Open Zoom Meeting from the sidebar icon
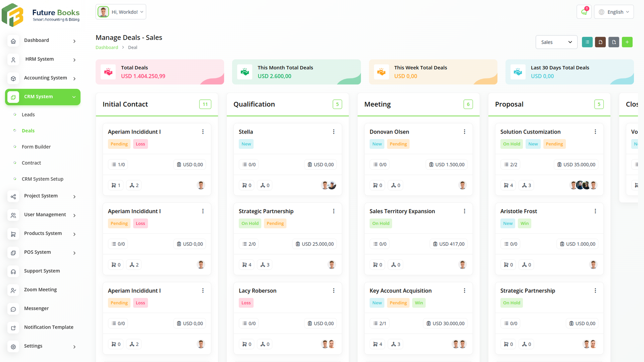 (x=13, y=290)
